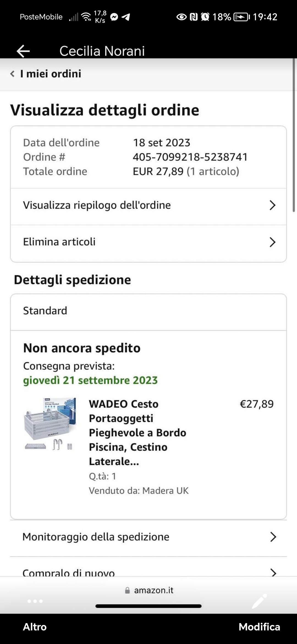Image resolution: width=297 pixels, height=644 pixels.
Task: Tap the Telegram notification icon in status bar
Action: pyautogui.click(x=126, y=17)
